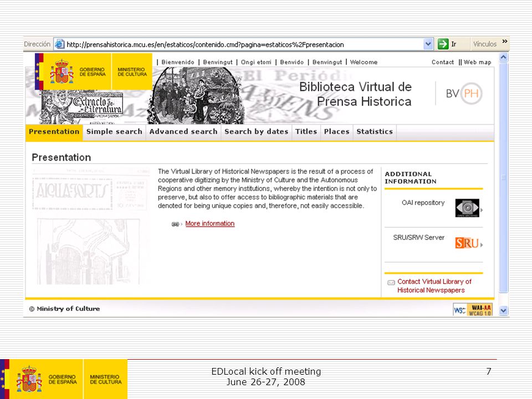The image size is (532, 399).
Task: Click the scrollbar up arrow
Action: click(x=504, y=57)
